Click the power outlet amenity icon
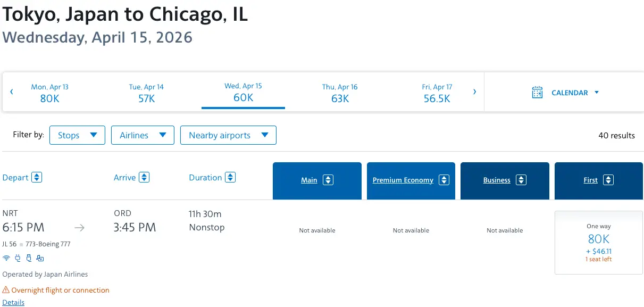Image resolution: width=644 pixels, height=307 pixels. click(x=18, y=258)
